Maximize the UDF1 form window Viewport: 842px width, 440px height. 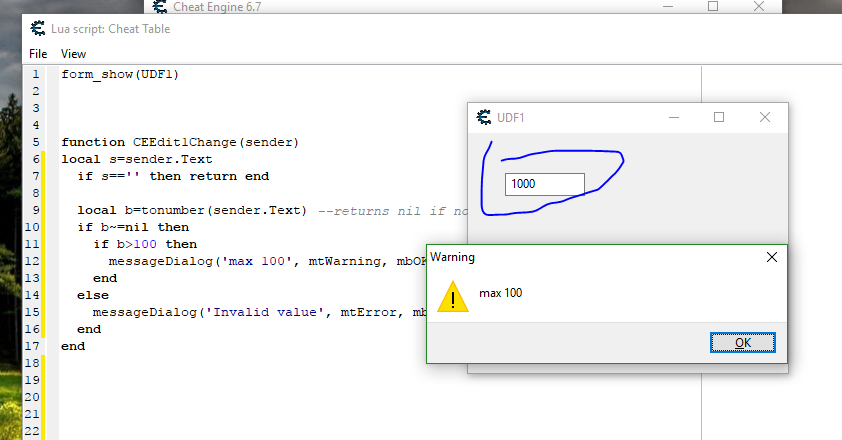(x=718, y=117)
